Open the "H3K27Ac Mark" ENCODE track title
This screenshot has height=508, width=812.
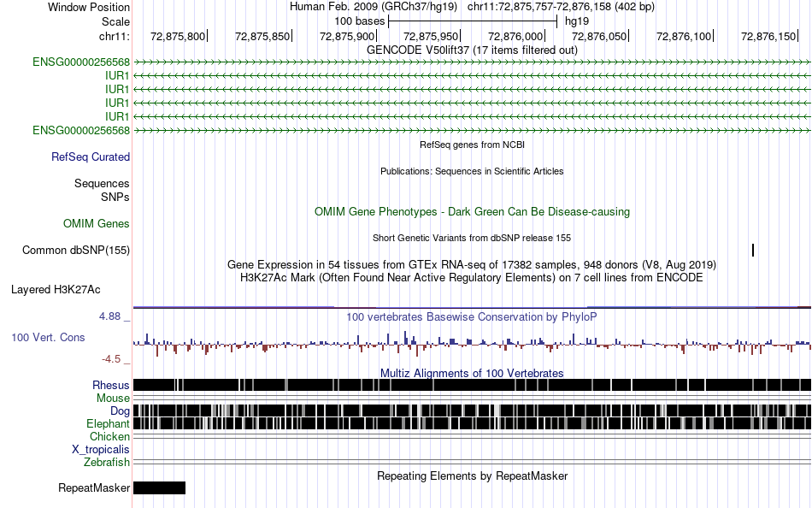[x=472, y=277]
